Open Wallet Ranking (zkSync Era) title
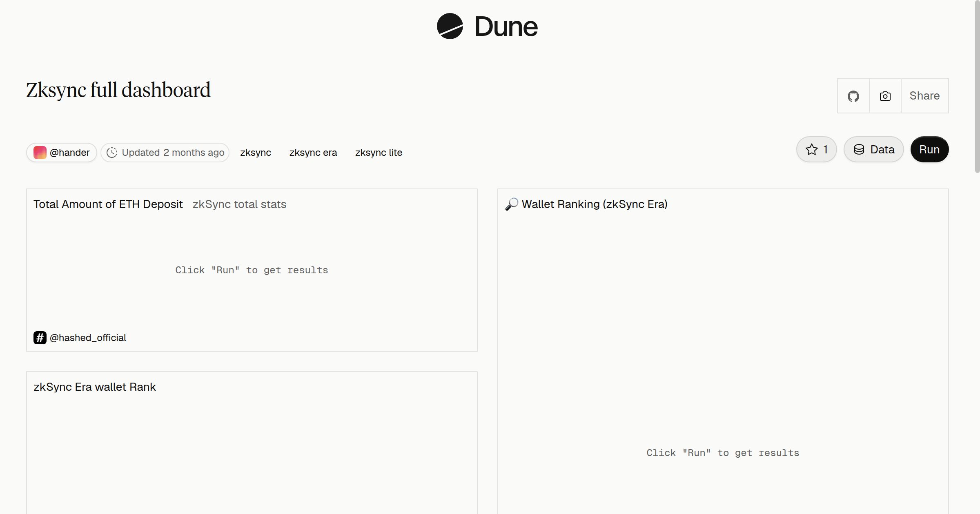The image size is (980, 514). pos(595,204)
